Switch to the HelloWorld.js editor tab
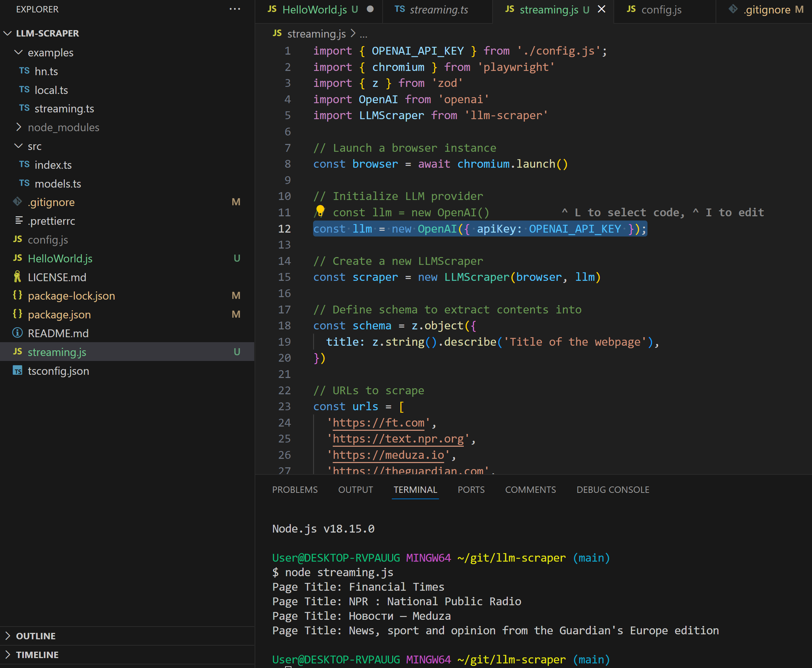Screen dimensions: 812x668 (319, 10)
